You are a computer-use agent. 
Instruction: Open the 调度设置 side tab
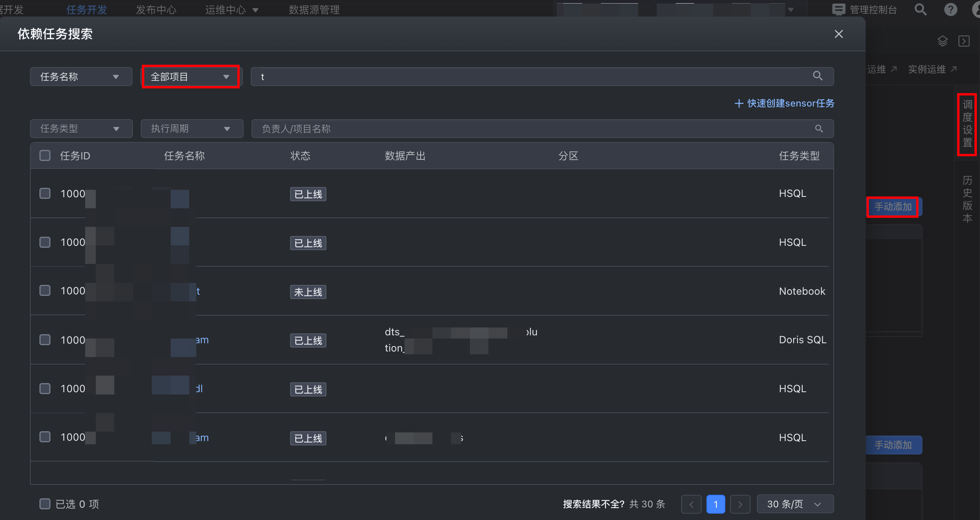tap(967, 124)
